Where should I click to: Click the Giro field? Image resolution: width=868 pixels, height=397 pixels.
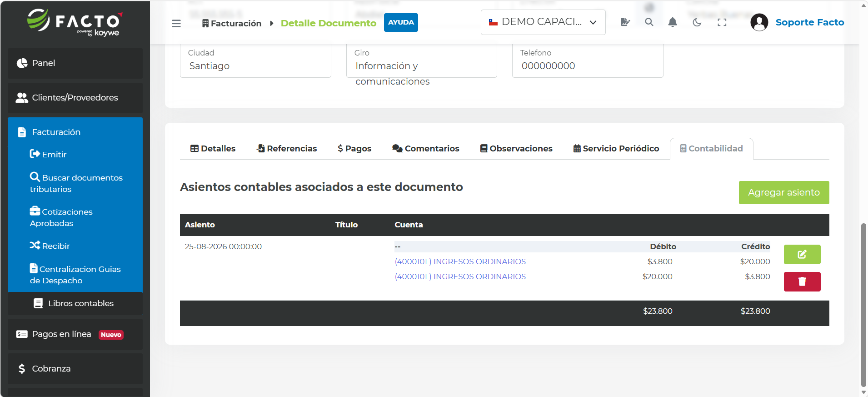pos(421,61)
